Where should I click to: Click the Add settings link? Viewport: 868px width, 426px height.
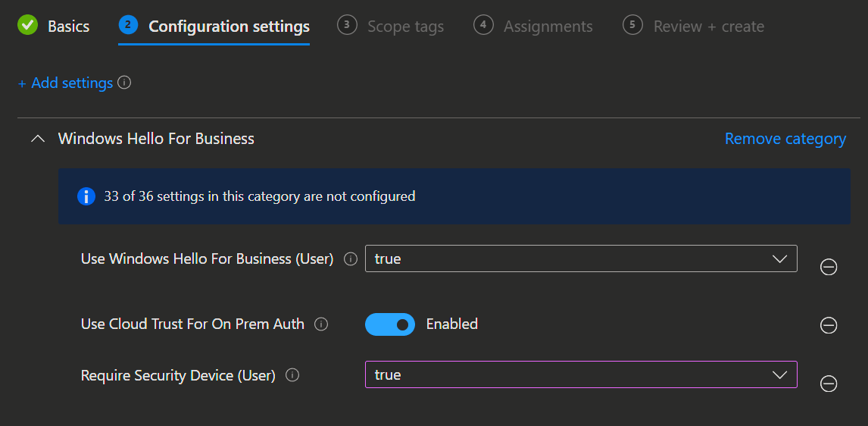tap(65, 83)
